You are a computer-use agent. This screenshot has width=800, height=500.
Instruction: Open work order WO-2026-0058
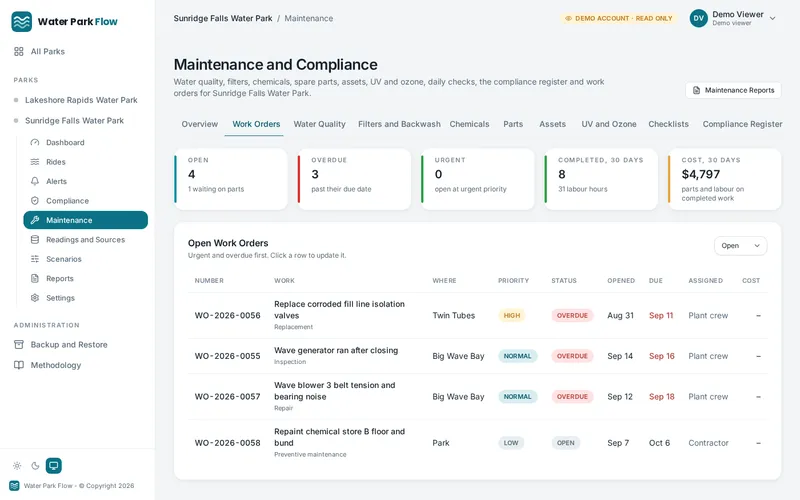pos(478,443)
